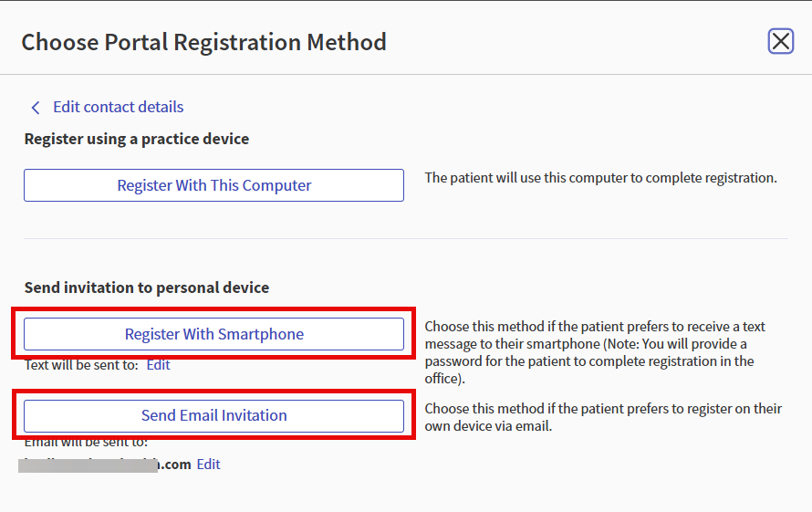This screenshot has width=812, height=512.
Task: Click the redacted patient email address
Action: 105,465
